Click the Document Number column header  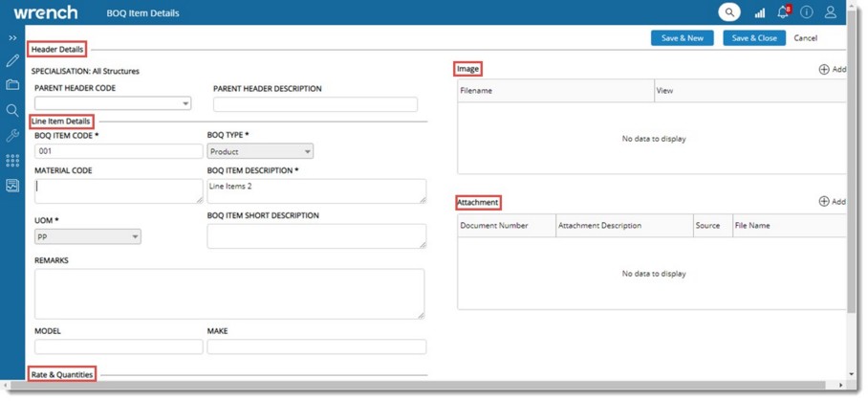pos(507,226)
